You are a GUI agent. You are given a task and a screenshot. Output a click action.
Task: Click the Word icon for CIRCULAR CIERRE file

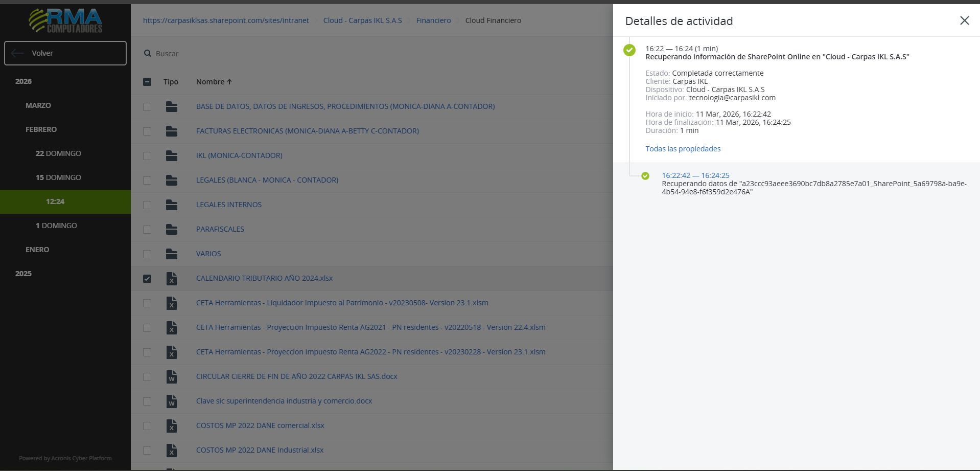172,377
